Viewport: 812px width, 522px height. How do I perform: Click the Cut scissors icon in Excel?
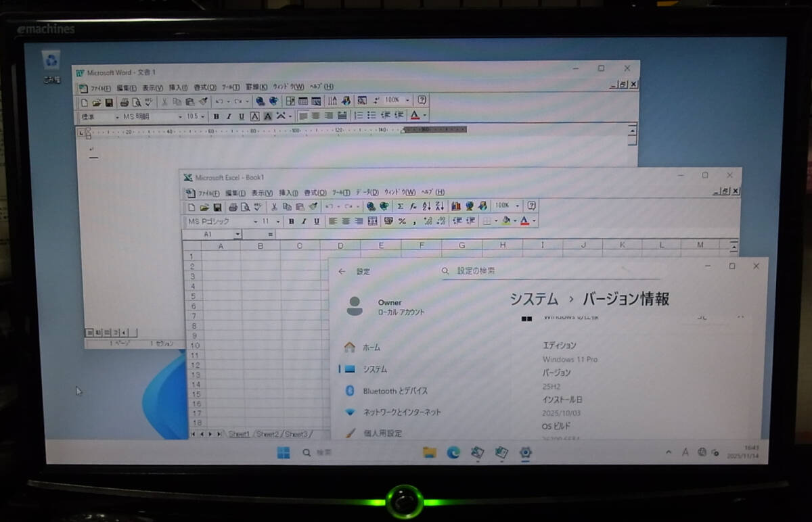pos(274,207)
